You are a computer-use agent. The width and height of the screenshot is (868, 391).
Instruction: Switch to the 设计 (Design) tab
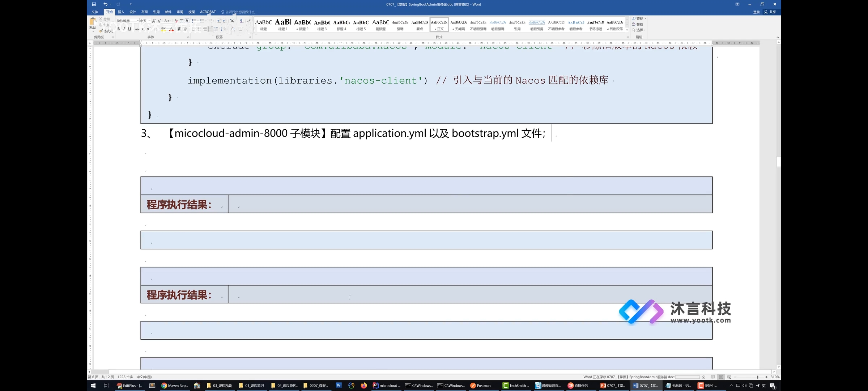[133, 12]
